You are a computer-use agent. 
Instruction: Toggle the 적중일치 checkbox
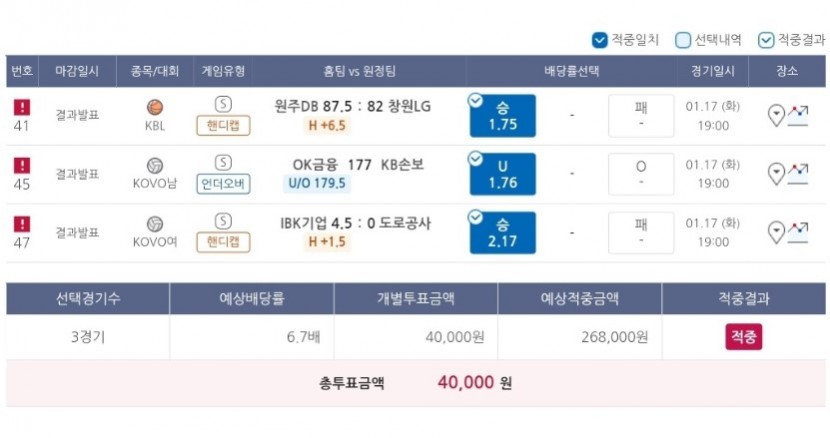599,40
